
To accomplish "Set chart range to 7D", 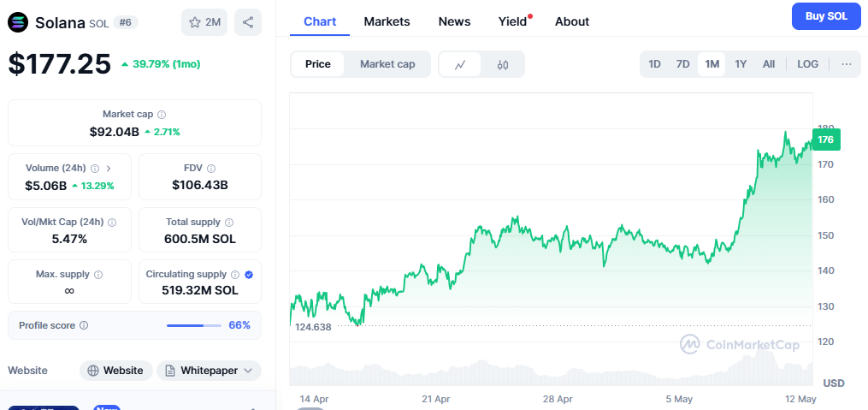I will 683,63.
